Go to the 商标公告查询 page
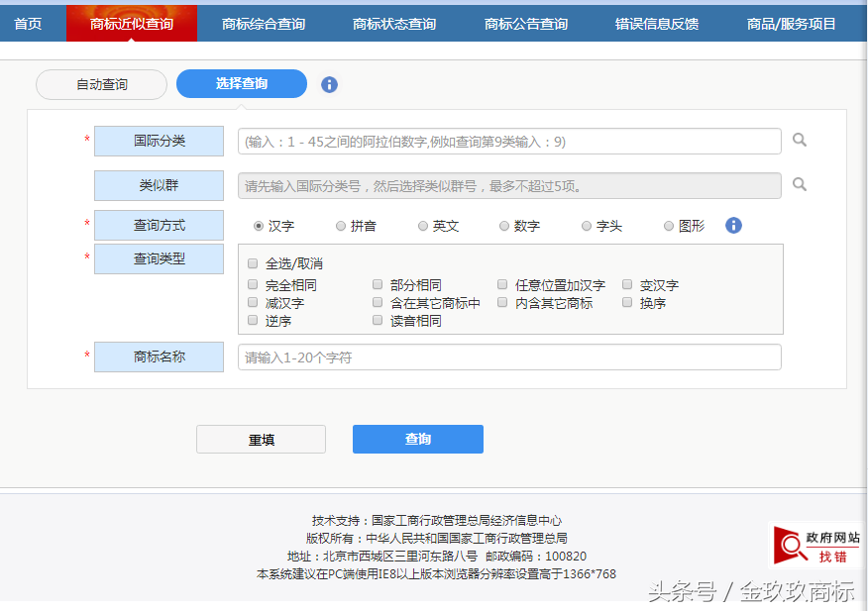868x611 pixels. click(x=526, y=23)
